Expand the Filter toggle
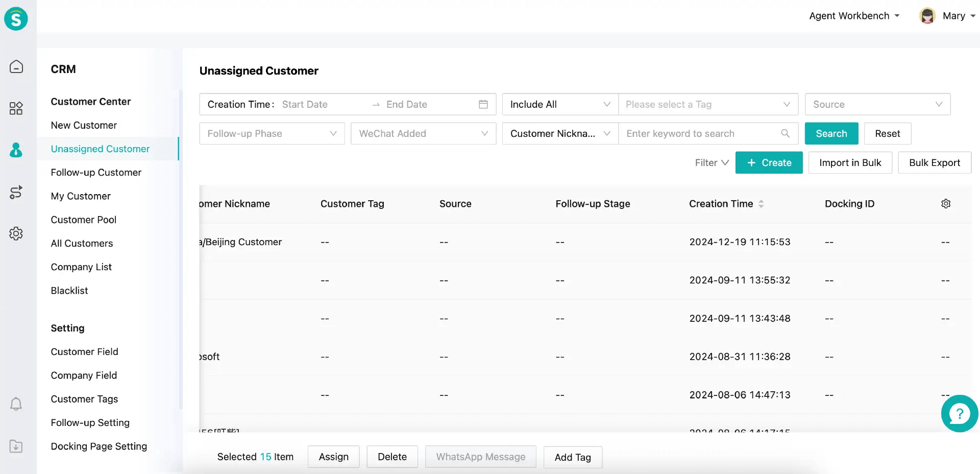The width and height of the screenshot is (980, 474). click(712, 162)
